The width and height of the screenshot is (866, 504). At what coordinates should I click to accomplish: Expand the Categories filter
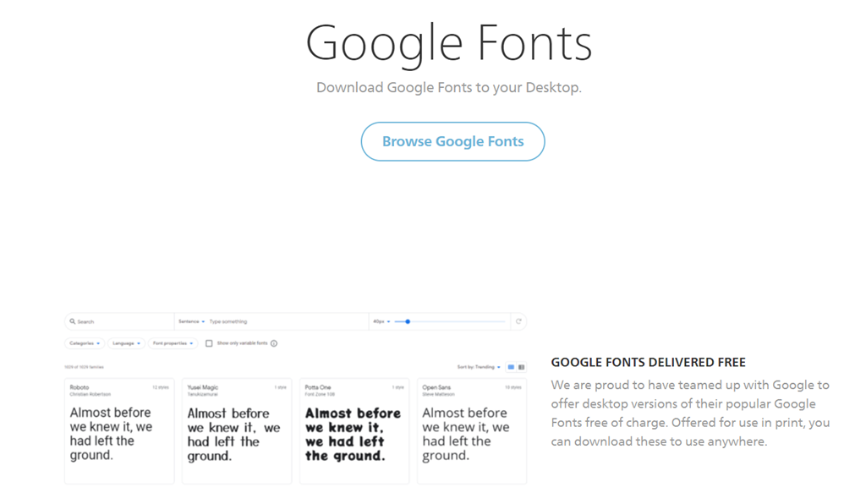(85, 343)
